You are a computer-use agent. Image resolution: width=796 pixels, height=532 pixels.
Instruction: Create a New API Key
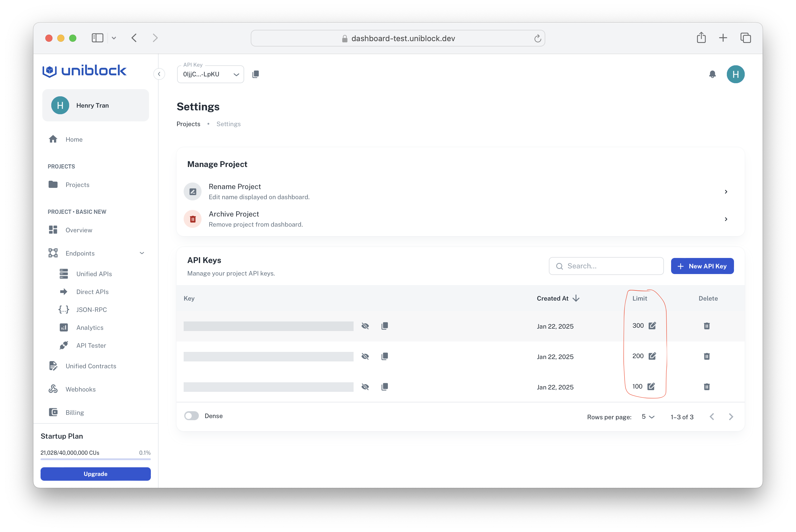(702, 266)
